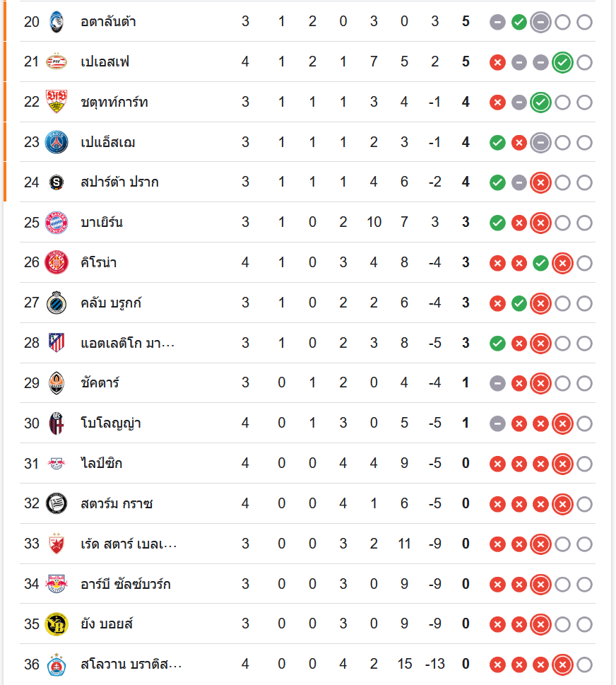The width and height of the screenshot is (616, 685).
Task: Click the Club Brugge crest in row 27
Action: tap(57, 303)
